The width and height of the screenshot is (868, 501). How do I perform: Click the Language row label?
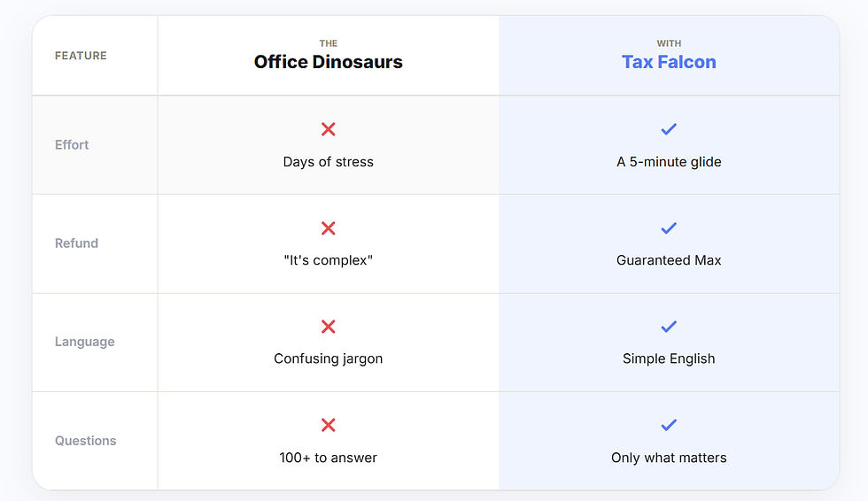85,342
